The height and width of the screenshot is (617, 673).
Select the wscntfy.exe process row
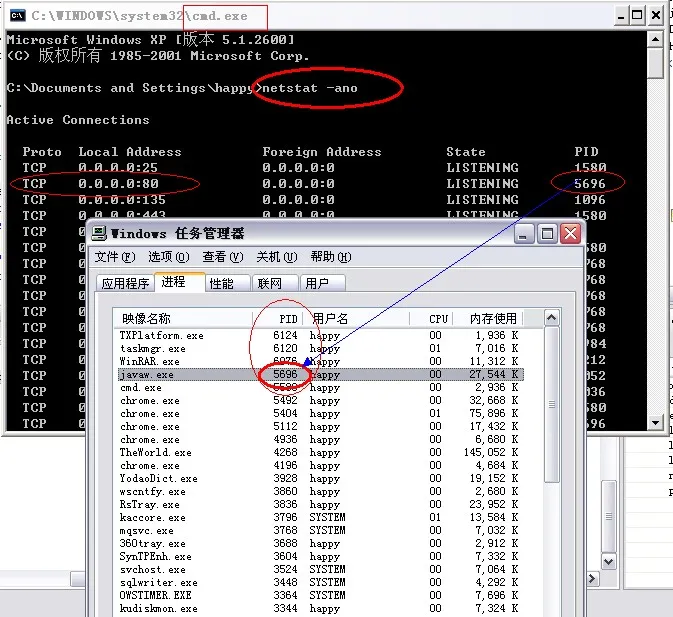321,491
